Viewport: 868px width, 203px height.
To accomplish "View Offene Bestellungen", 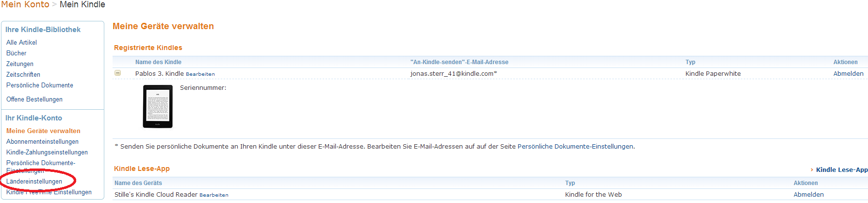I will [x=34, y=100].
